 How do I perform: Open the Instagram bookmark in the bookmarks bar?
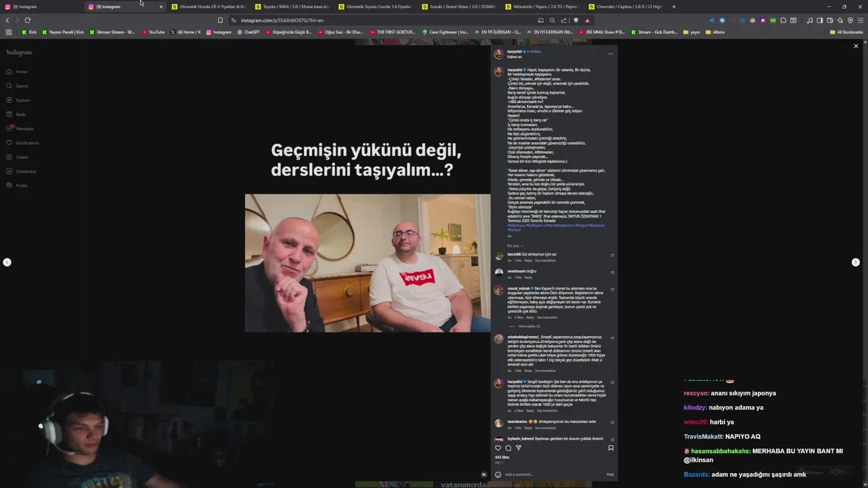218,32
